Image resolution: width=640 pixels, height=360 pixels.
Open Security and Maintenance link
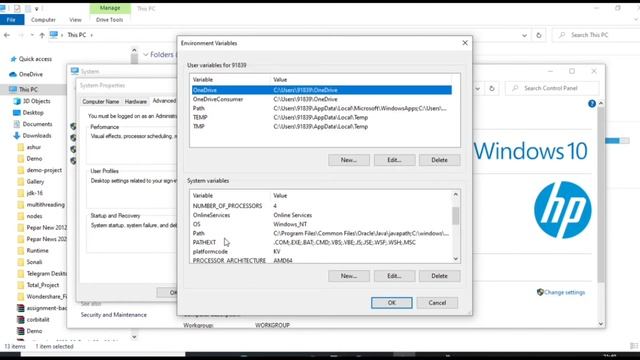[x=113, y=315]
